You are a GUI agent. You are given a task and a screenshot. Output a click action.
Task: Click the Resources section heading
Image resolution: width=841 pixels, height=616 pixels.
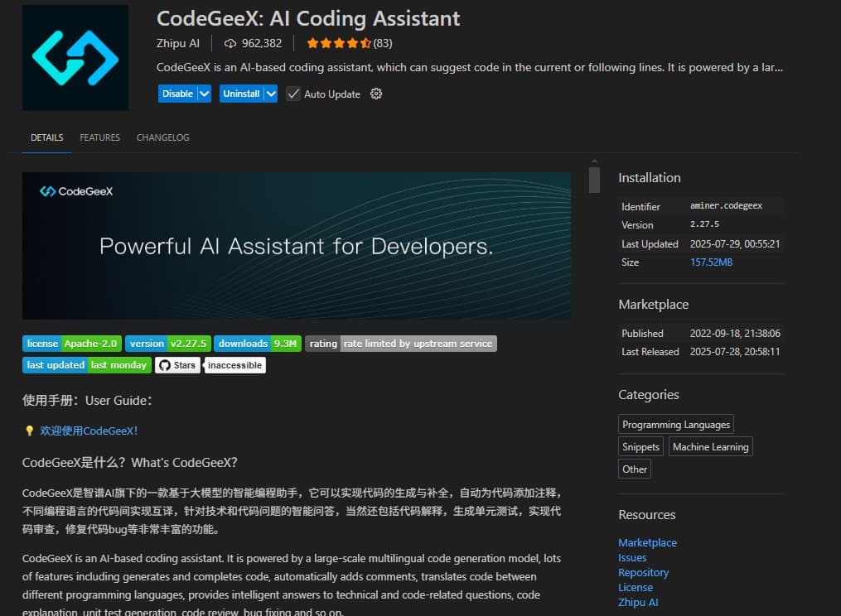point(646,515)
